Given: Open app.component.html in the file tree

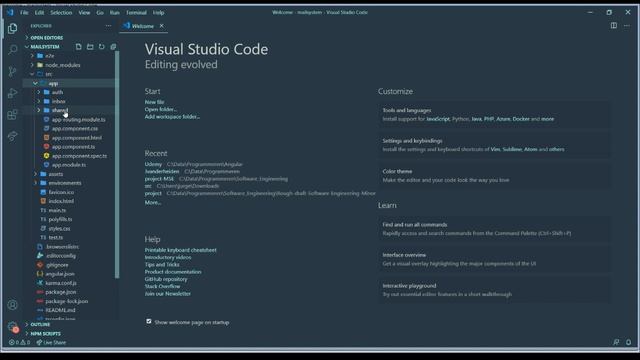Looking at the screenshot, I should pos(77,138).
